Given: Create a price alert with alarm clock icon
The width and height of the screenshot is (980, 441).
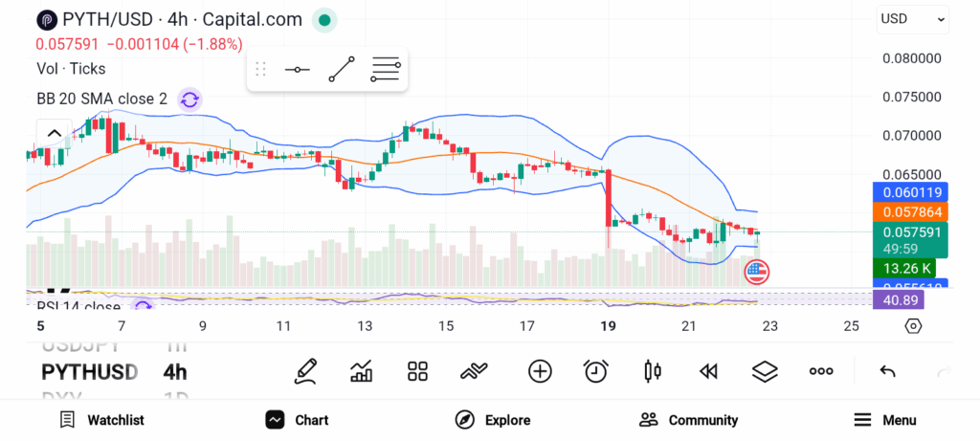Looking at the screenshot, I should (596, 371).
